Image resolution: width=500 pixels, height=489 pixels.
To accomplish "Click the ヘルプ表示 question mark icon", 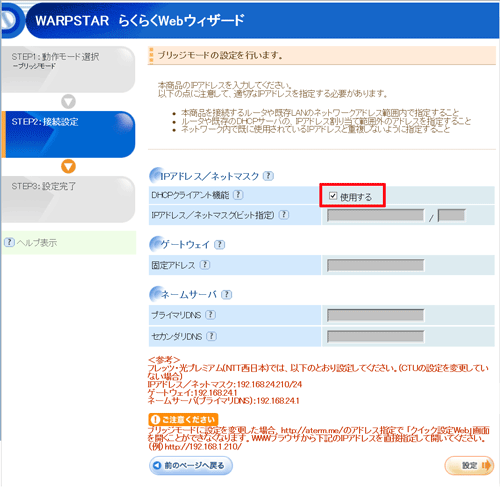I will [9, 242].
